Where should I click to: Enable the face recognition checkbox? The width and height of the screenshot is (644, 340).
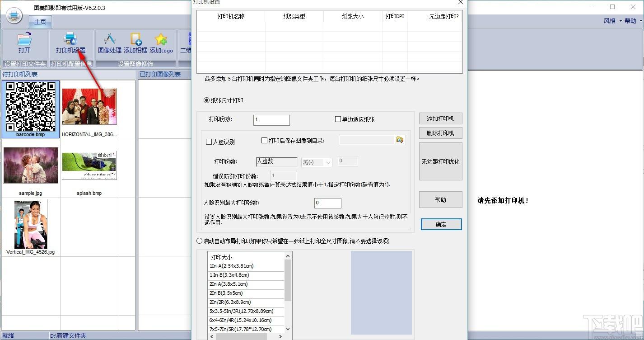209,142
